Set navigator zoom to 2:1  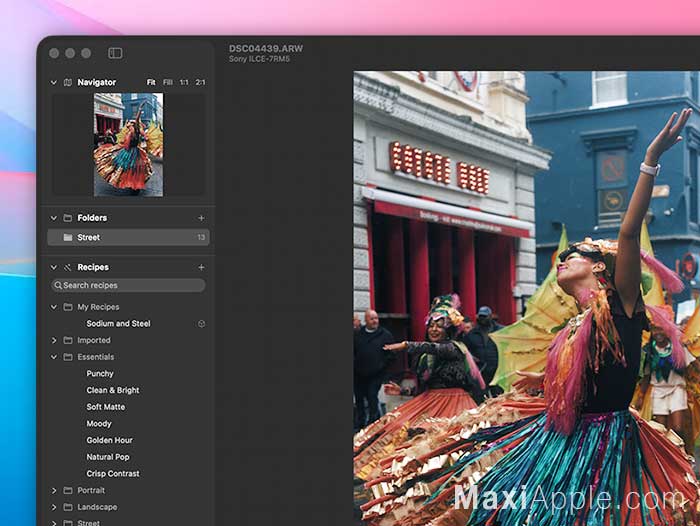click(x=200, y=82)
